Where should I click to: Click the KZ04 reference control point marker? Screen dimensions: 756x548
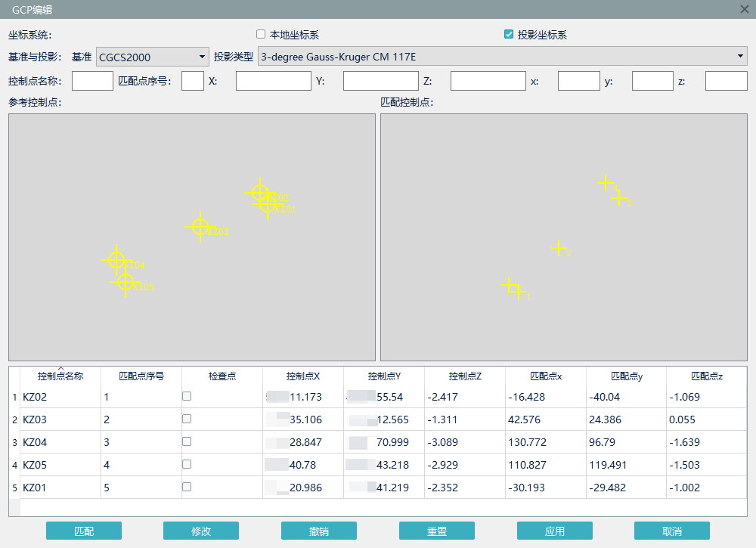(116, 260)
